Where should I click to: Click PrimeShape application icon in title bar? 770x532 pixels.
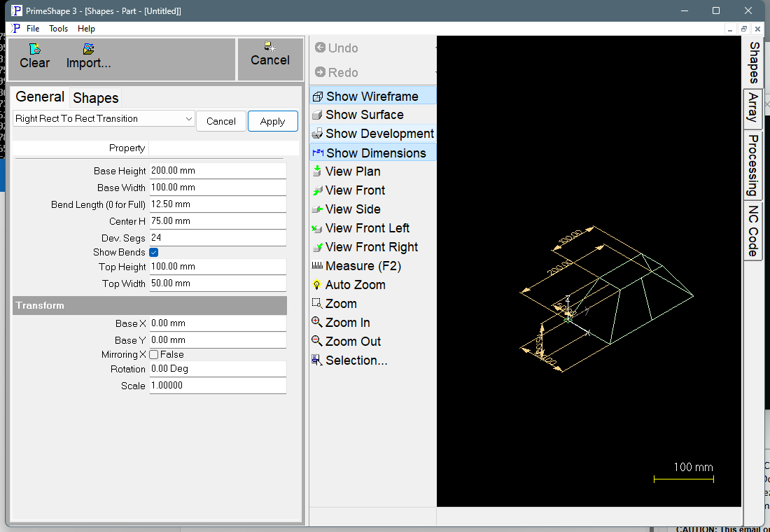(x=17, y=10)
